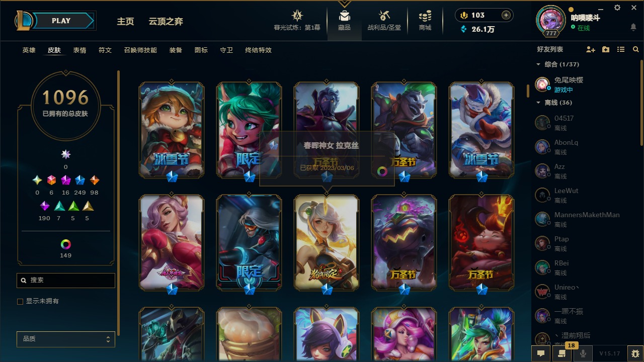644x362 pixels.
Task: Click the new friend folder icon
Action: tap(606, 49)
